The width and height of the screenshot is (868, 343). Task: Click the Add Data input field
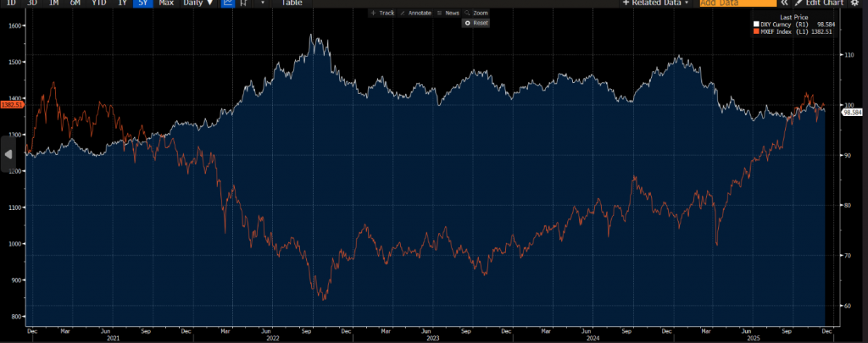pos(737,3)
